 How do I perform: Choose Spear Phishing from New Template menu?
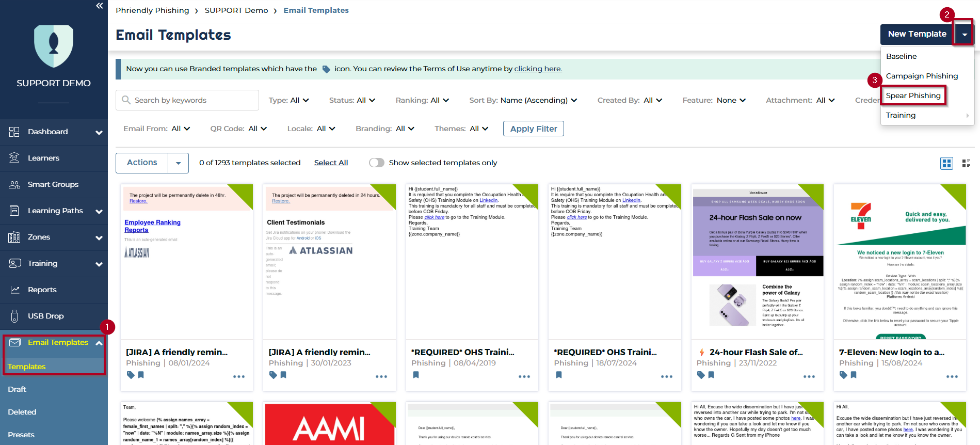(x=913, y=96)
